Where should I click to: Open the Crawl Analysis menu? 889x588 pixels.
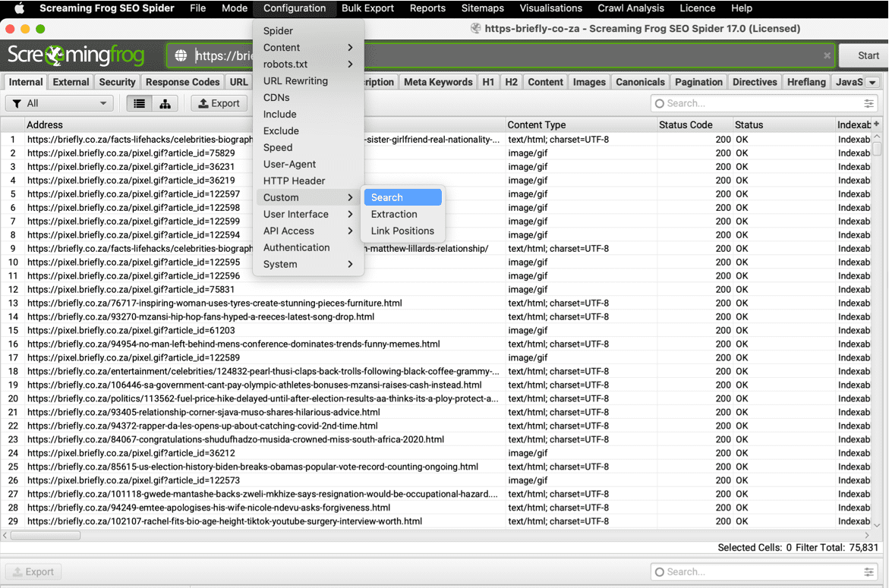630,8
